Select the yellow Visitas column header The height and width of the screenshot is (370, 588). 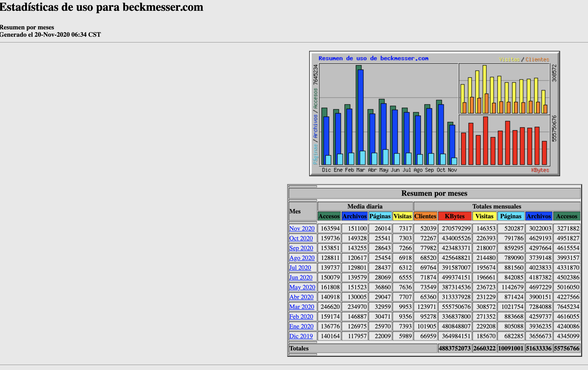[x=403, y=216]
